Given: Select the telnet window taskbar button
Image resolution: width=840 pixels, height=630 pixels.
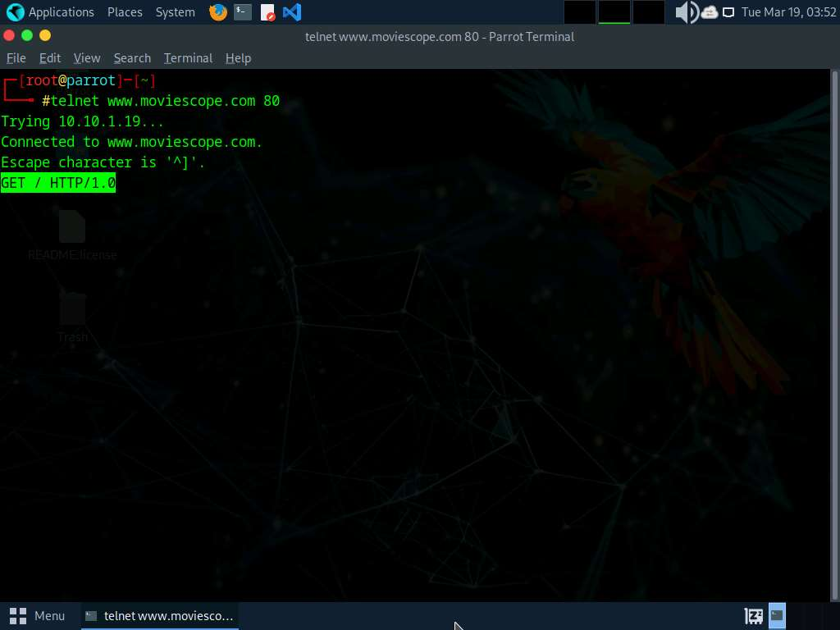Looking at the screenshot, I should [160, 615].
